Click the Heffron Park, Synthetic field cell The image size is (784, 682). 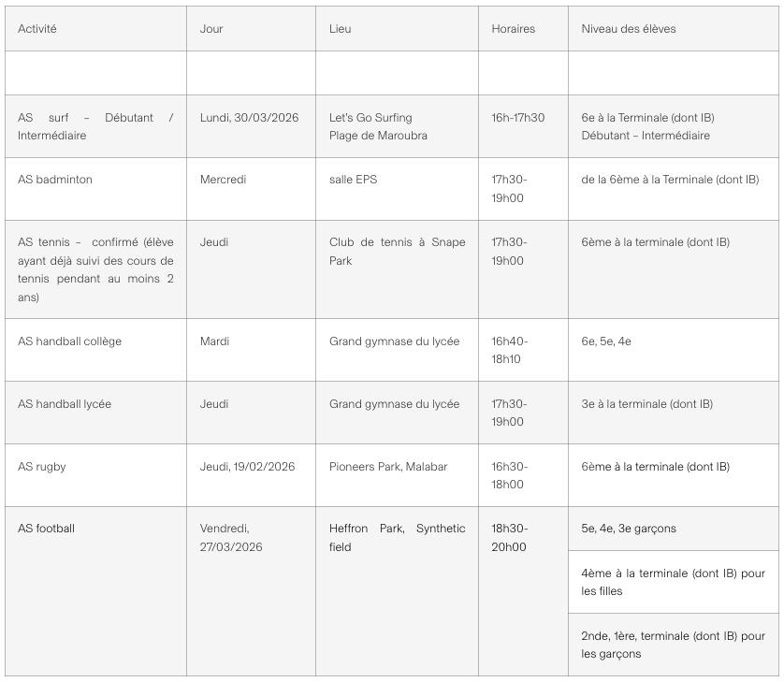[x=397, y=591]
